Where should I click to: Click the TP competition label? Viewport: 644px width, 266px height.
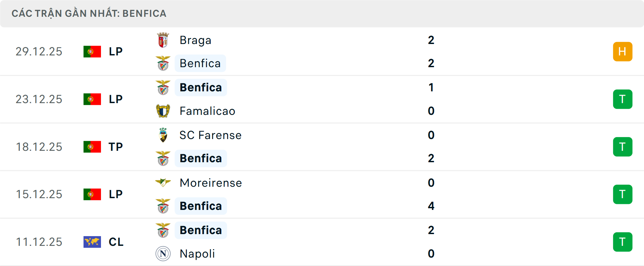pos(116,147)
